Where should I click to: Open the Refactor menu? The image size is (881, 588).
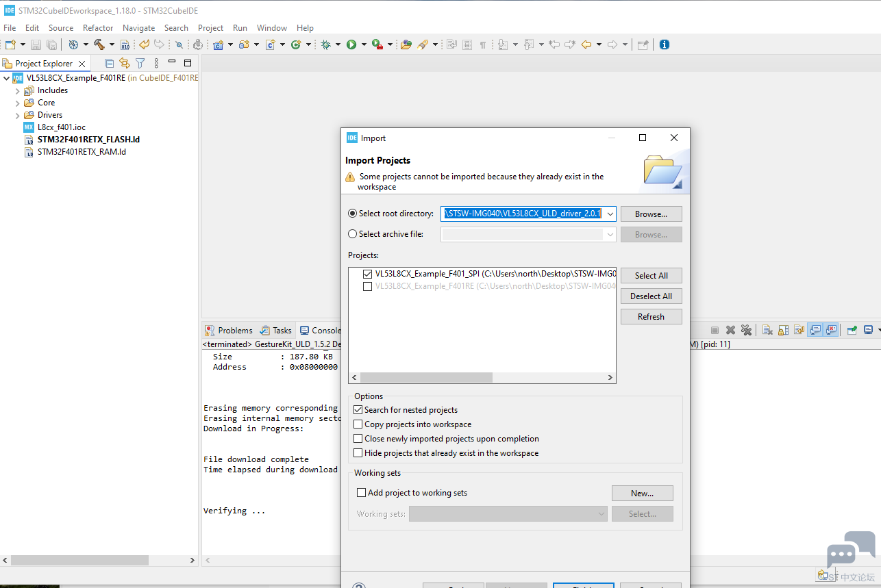point(98,28)
